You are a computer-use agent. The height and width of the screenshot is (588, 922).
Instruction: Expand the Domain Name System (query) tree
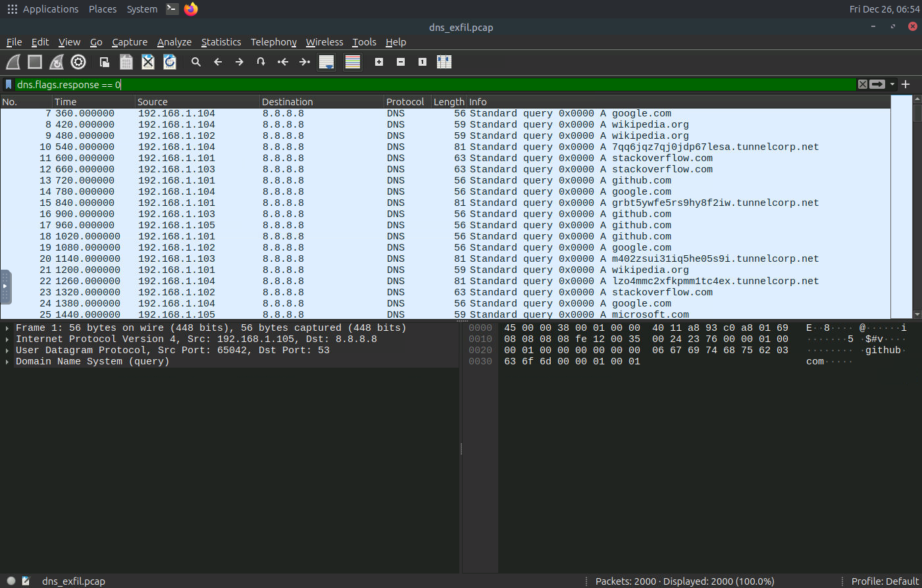click(7, 362)
